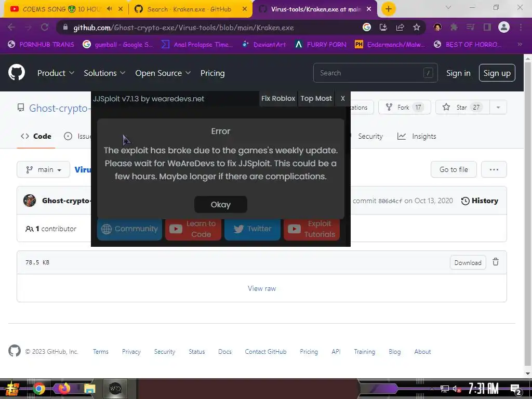This screenshot has width=532, height=399.
Task: Close the JJSploit window with X
Action: tap(343, 98)
